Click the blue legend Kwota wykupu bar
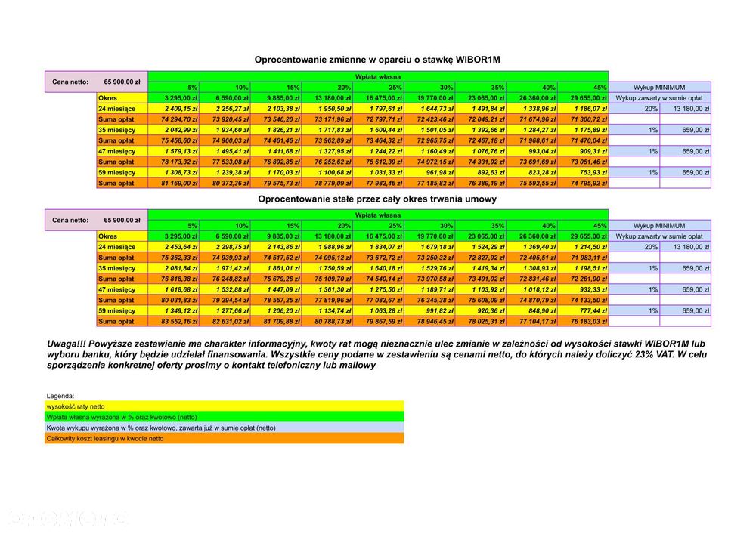 point(225,428)
